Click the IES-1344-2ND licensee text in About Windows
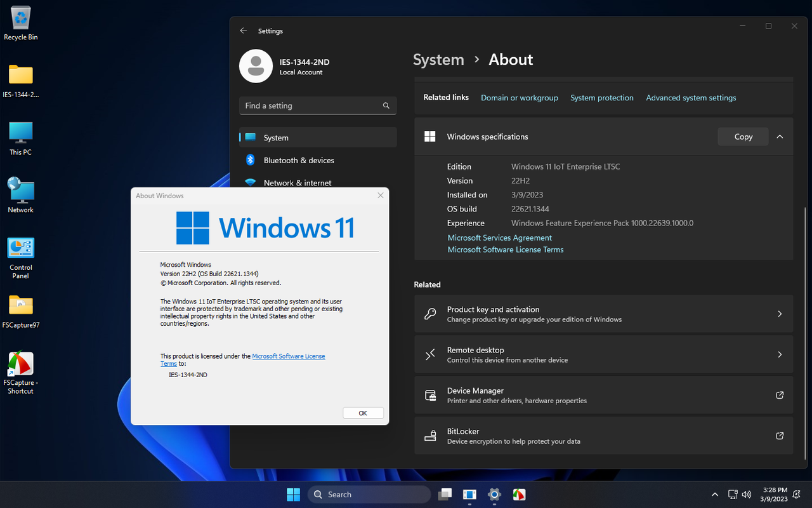The image size is (812, 508). coord(188,375)
